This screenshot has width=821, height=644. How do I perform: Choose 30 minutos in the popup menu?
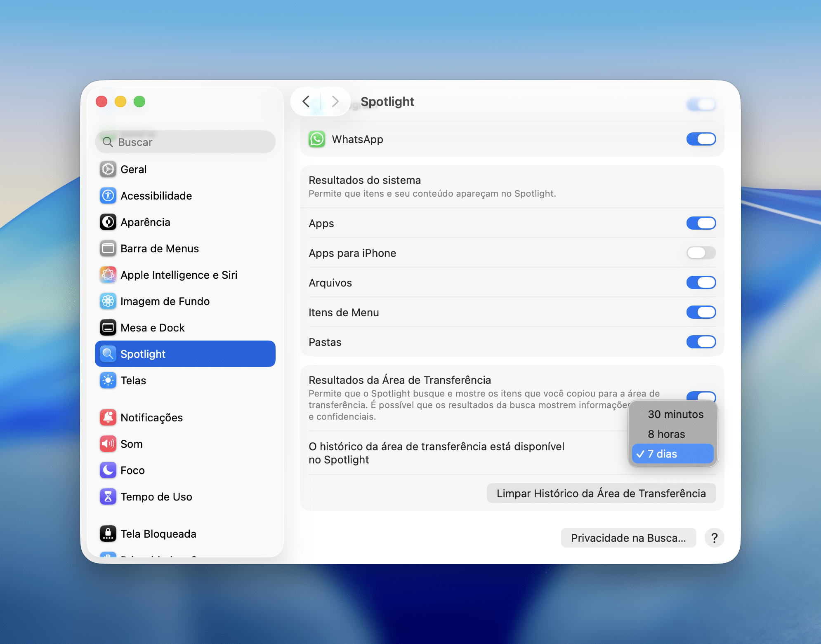pyautogui.click(x=675, y=414)
